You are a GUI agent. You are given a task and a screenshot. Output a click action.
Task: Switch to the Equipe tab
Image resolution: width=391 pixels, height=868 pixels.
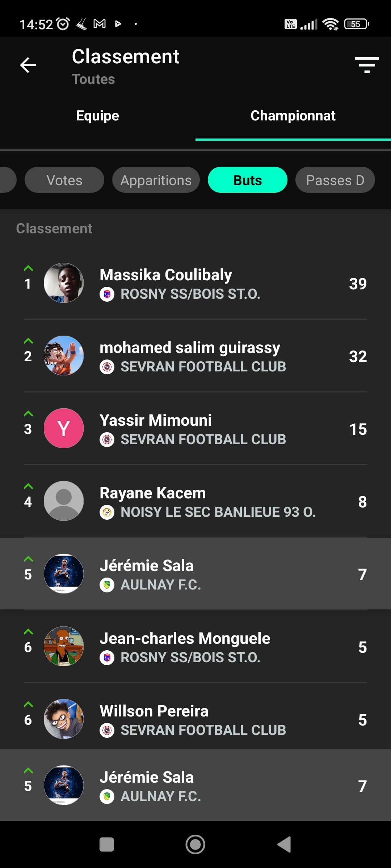click(x=98, y=116)
